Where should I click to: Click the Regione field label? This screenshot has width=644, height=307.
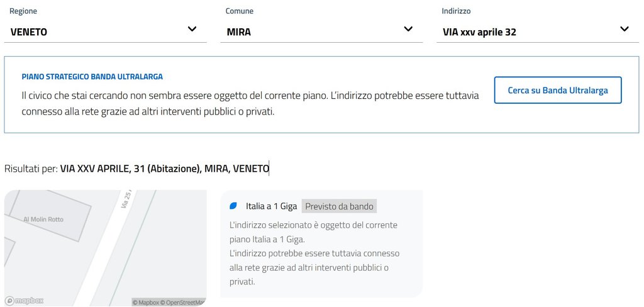click(23, 11)
